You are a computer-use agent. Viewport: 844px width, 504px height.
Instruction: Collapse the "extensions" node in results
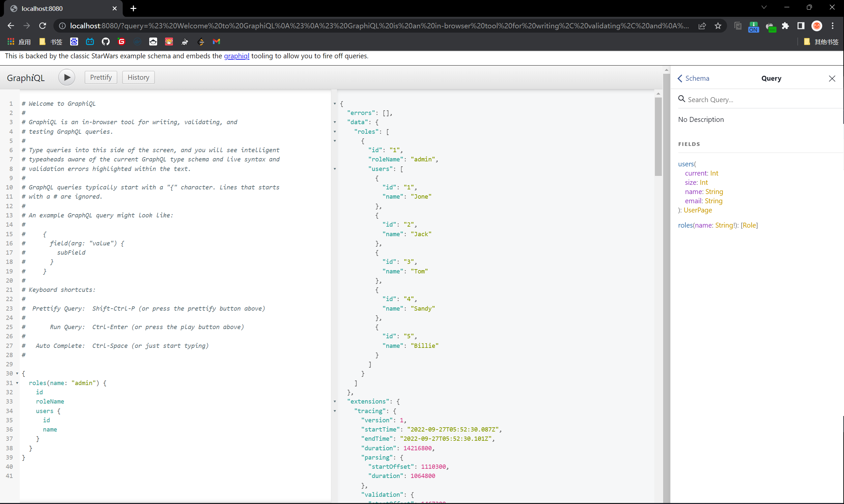pyautogui.click(x=335, y=402)
